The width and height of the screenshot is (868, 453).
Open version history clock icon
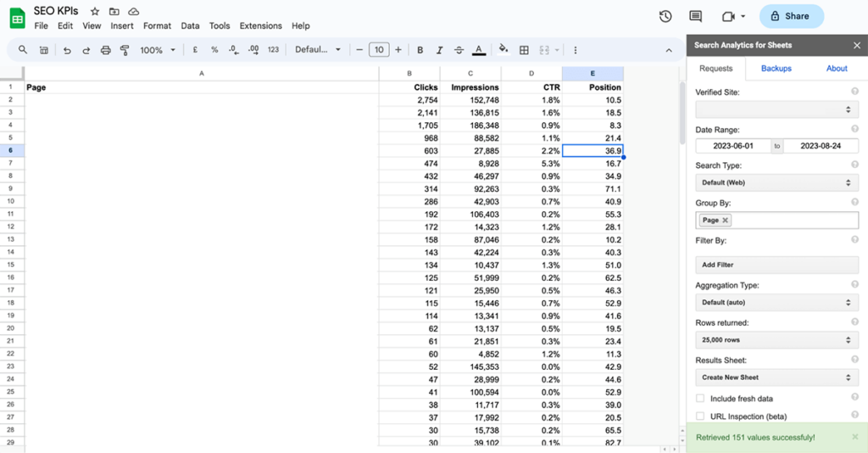click(x=665, y=16)
